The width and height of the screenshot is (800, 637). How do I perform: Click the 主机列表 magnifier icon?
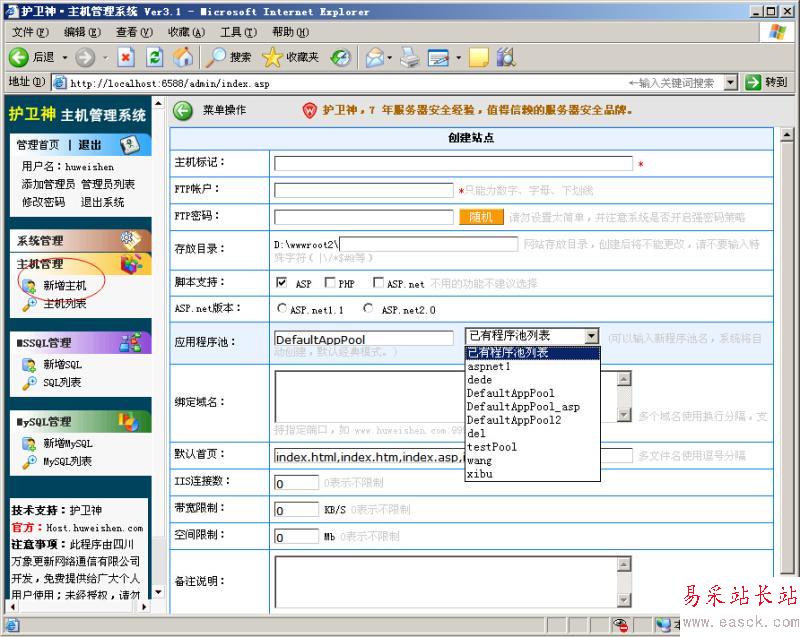click(29, 304)
